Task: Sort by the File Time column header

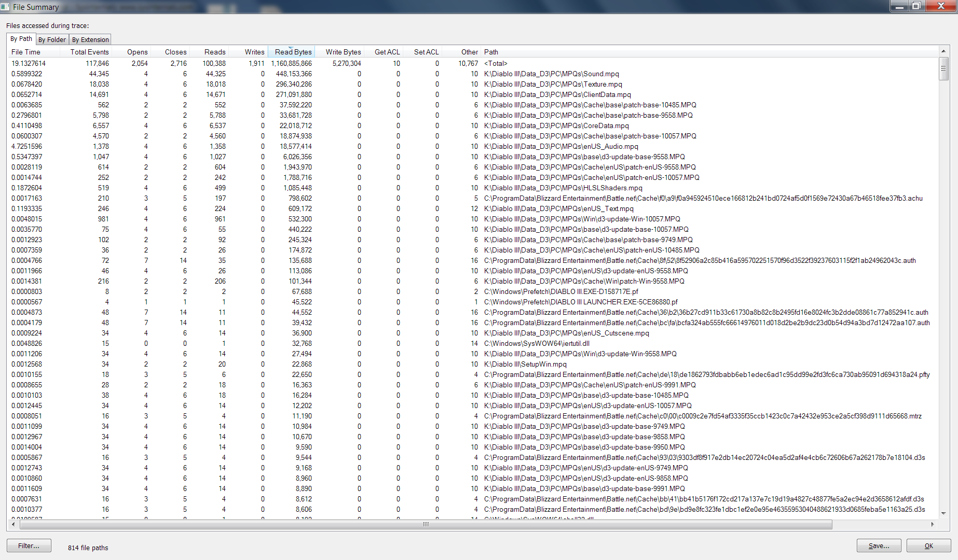Action: (33, 52)
